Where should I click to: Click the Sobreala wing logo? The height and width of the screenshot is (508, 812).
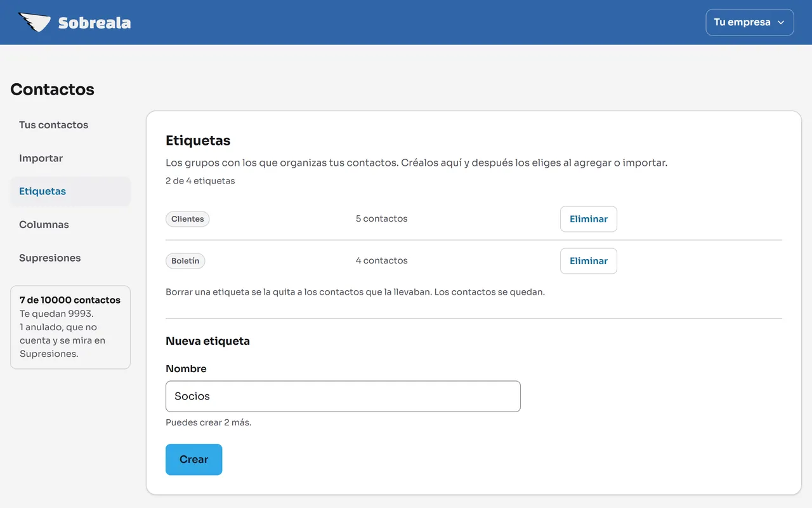click(x=34, y=22)
